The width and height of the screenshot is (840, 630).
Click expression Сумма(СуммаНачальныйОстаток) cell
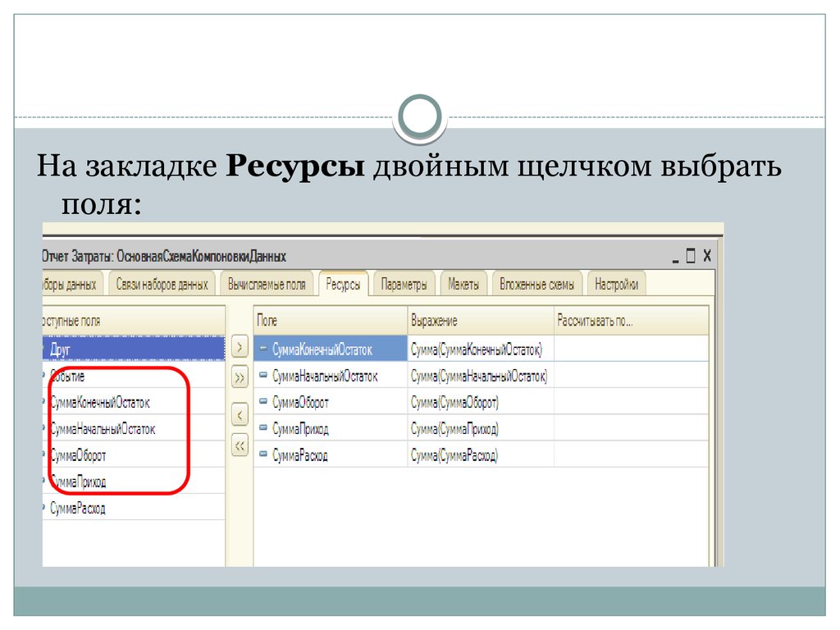tap(481, 375)
